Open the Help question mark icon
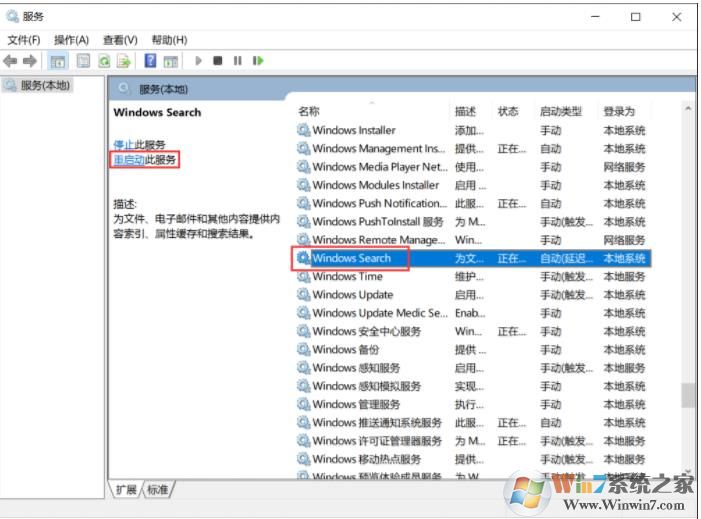 (150, 60)
